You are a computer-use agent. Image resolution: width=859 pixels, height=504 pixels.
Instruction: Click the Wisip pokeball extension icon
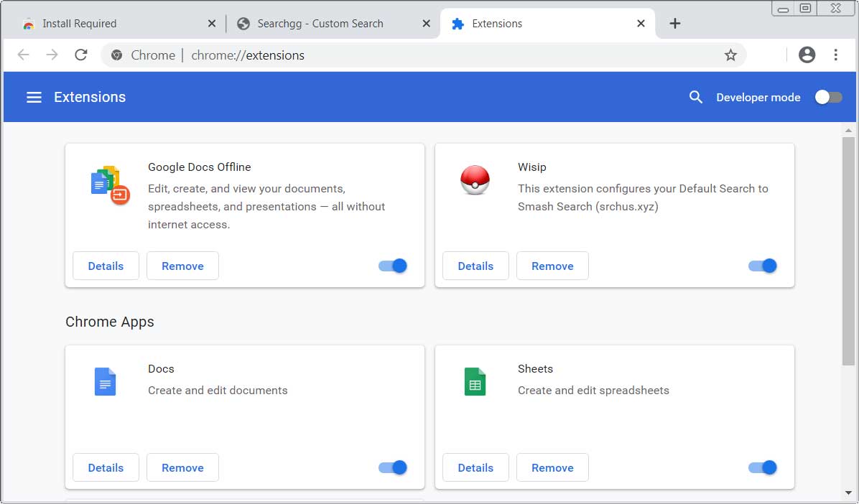(x=475, y=179)
